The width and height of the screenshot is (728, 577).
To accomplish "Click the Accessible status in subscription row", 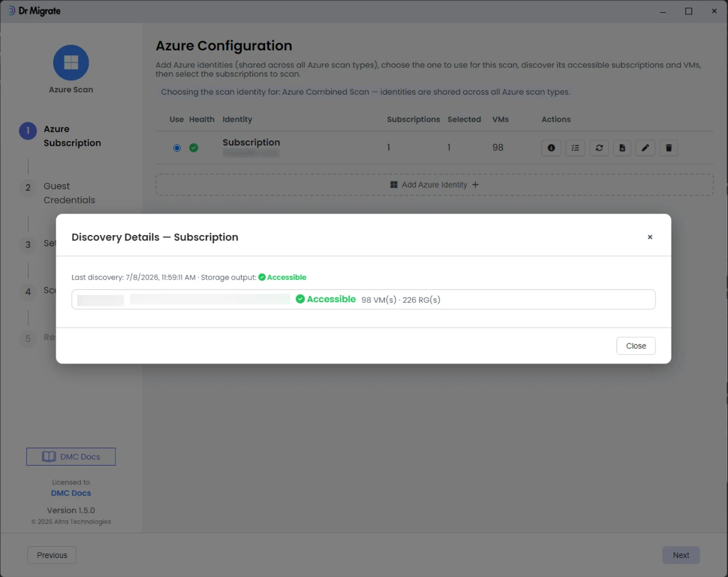I will 326,299.
